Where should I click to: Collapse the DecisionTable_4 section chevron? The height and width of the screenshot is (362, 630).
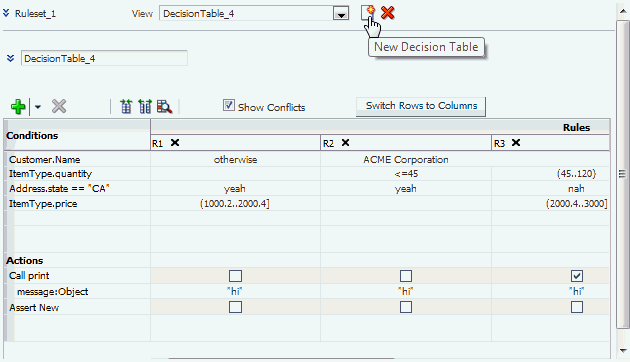10,59
